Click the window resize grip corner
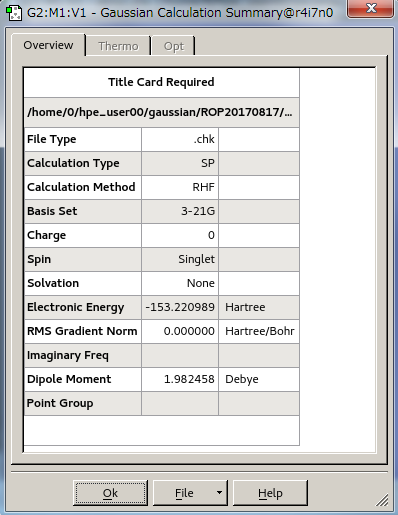This screenshot has height=515, width=398. tap(382, 500)
